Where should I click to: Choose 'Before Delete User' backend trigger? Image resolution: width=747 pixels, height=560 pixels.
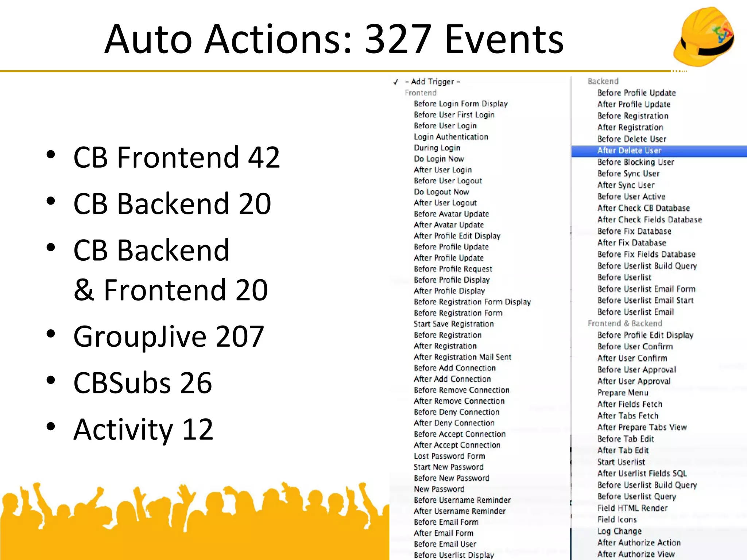tap(632, 139)
